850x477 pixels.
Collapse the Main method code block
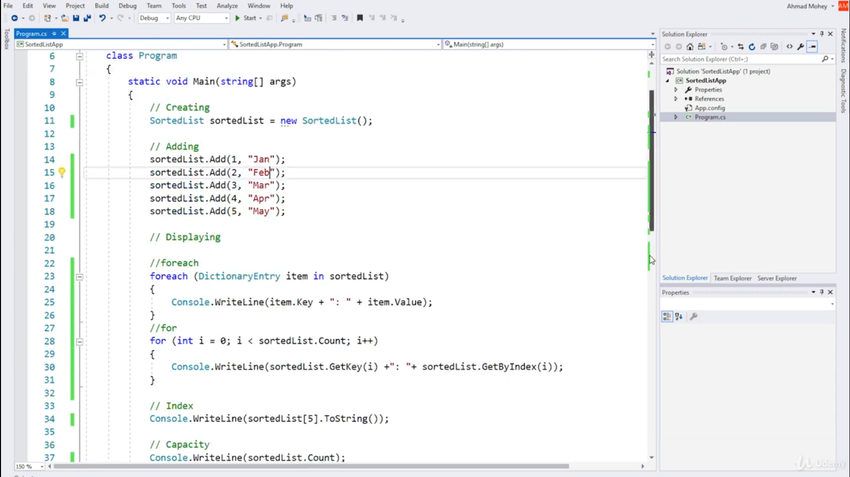pyautogui.click(x=79, y=82)
